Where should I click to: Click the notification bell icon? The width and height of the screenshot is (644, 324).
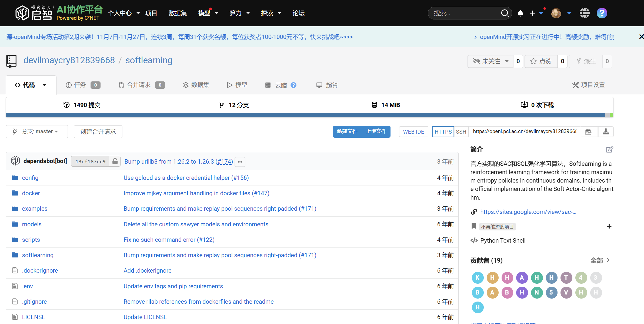pos(520,13)
